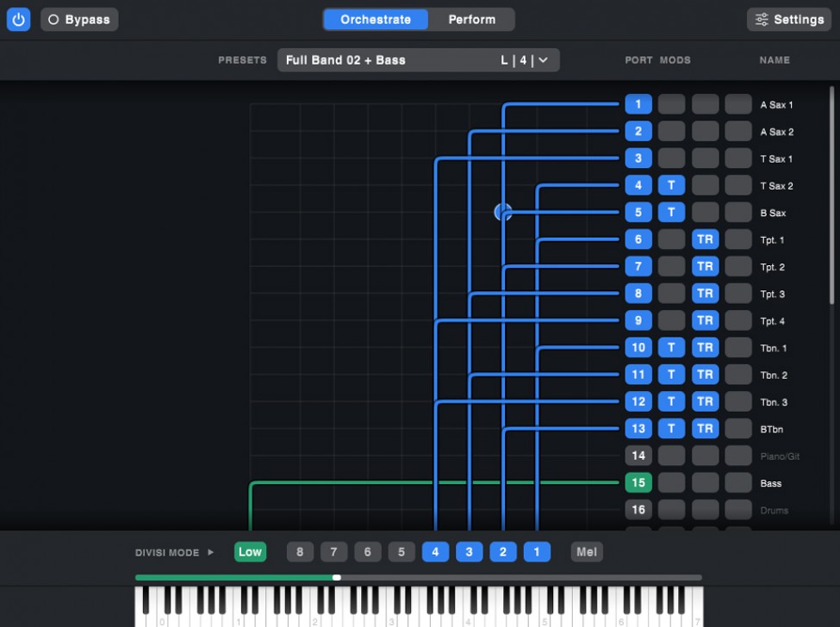
Task: Click the TR mod on BTbn
Action: coord(705,428)
